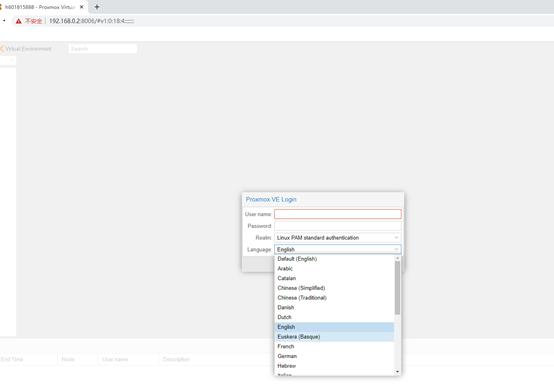Select Default (English) from language list
The width and height of the screenshot is (554, 388).
click(334, 259)
